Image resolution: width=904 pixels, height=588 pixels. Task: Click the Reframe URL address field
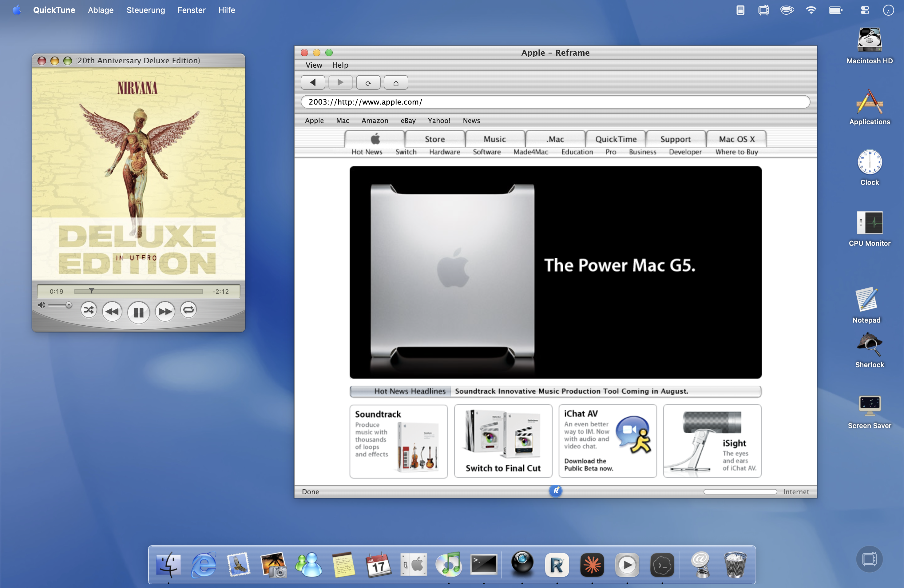click(555, 102)
